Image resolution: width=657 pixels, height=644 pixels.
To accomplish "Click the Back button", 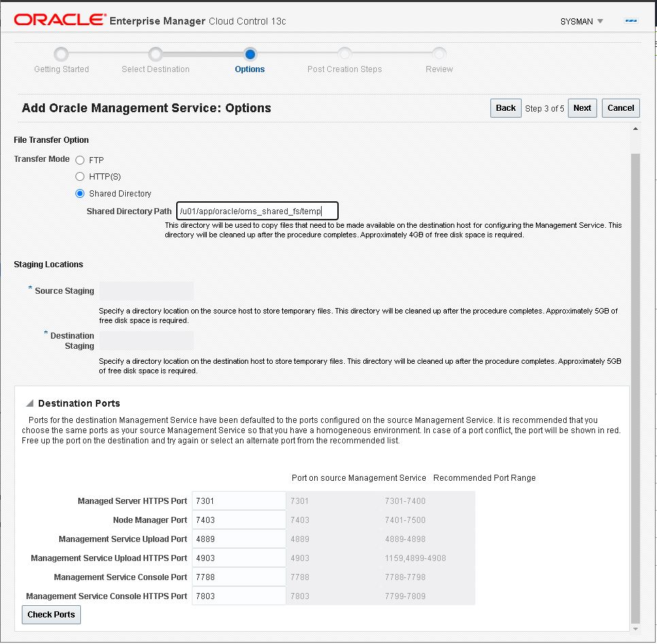I will pyautogui.click(x=505, y=107).
